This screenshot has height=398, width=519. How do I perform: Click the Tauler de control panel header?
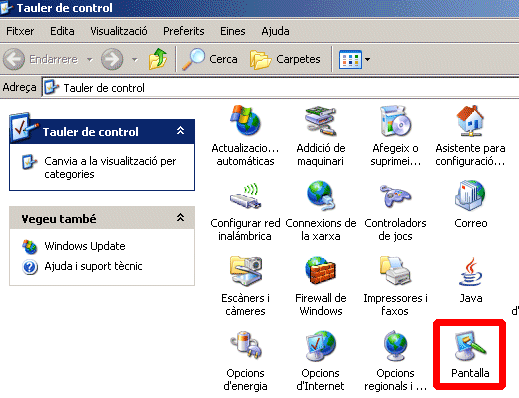pos(102,131)
